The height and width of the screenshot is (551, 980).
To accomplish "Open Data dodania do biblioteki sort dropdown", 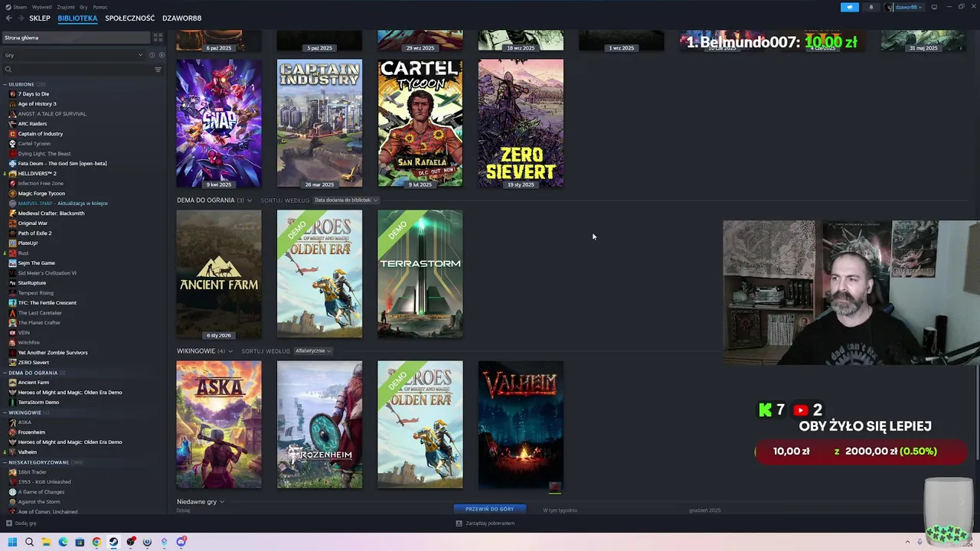I will point(345,201).
